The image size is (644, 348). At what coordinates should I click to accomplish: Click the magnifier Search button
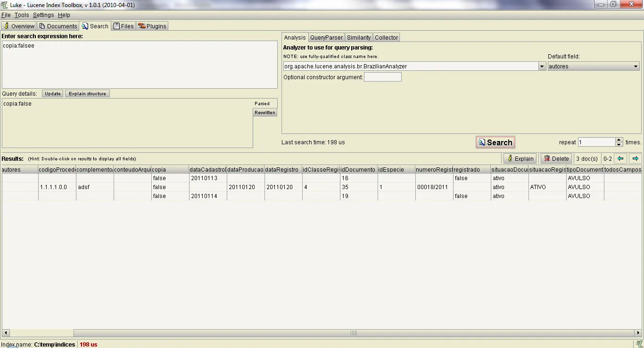coord(495,142)
